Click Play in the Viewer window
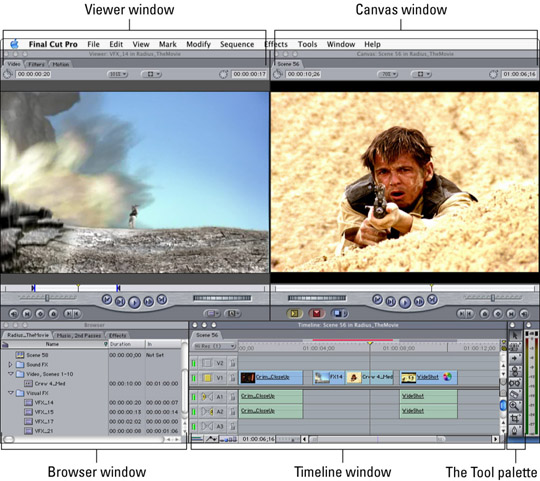This screenshot has width=540, height=481. click(x=134, y=302)
